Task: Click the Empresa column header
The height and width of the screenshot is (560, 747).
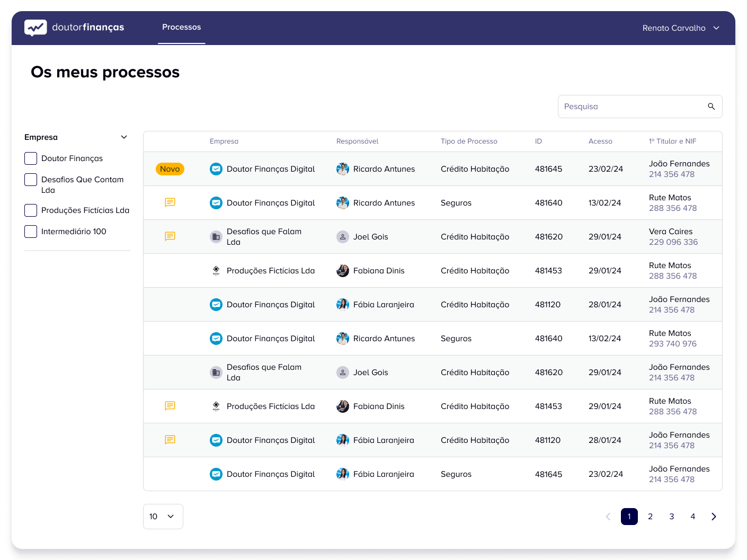Action: pos(224,141)
